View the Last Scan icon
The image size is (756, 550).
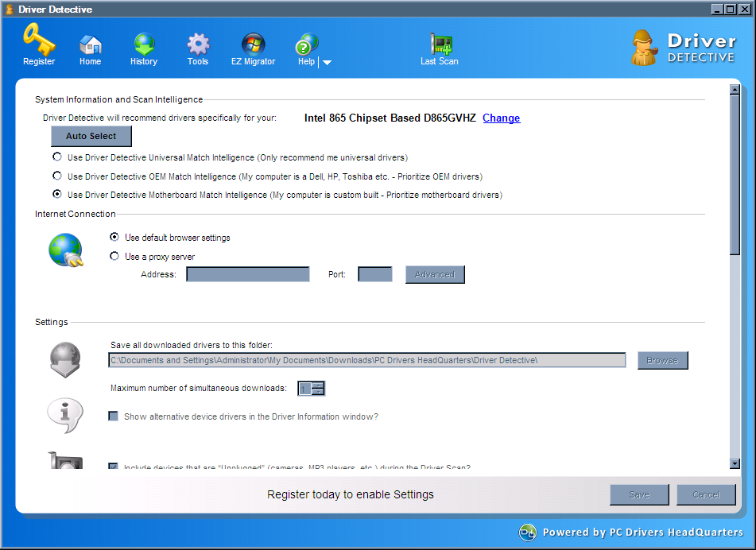pos(440,45)
